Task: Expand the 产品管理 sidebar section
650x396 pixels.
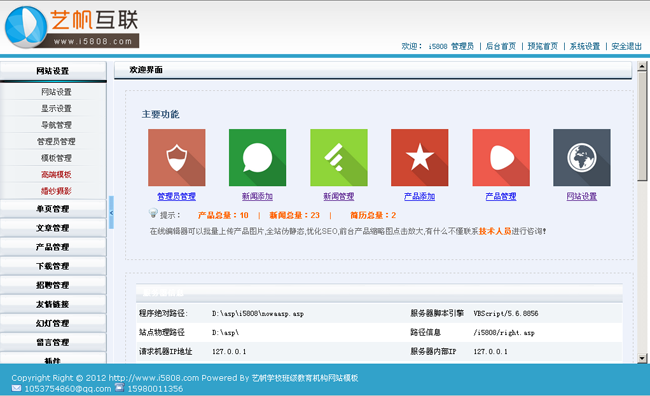Action: (53, 247)
